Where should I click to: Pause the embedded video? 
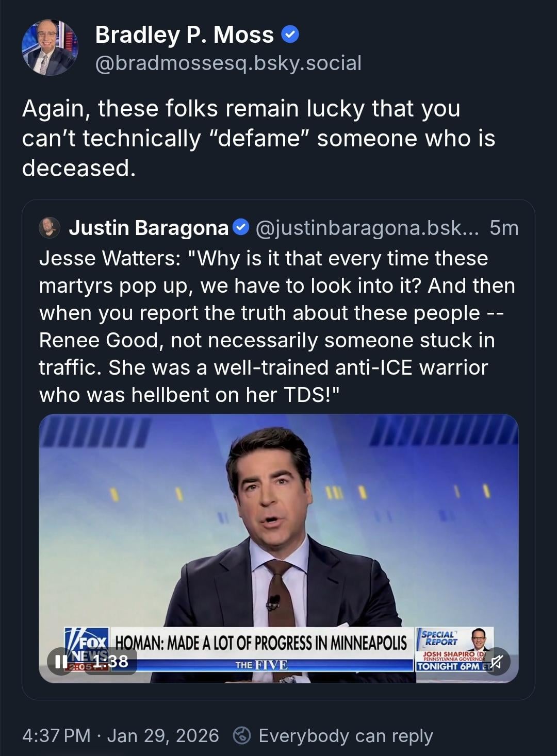pyautogui.click(x=61, y=661)
